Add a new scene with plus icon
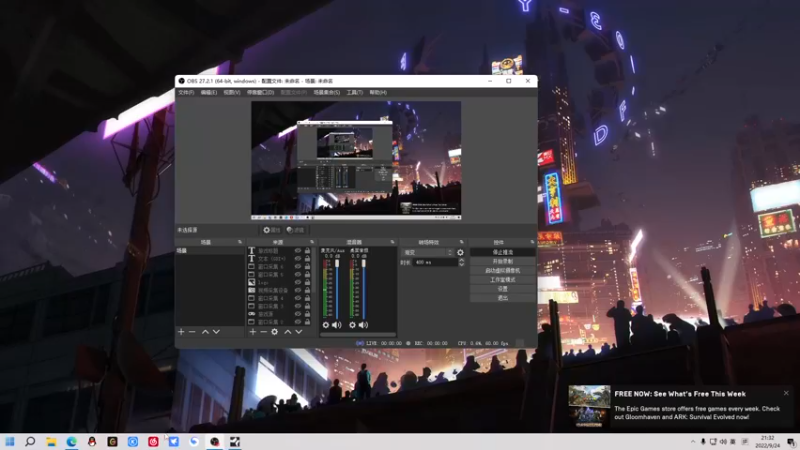 pos(181,332)
